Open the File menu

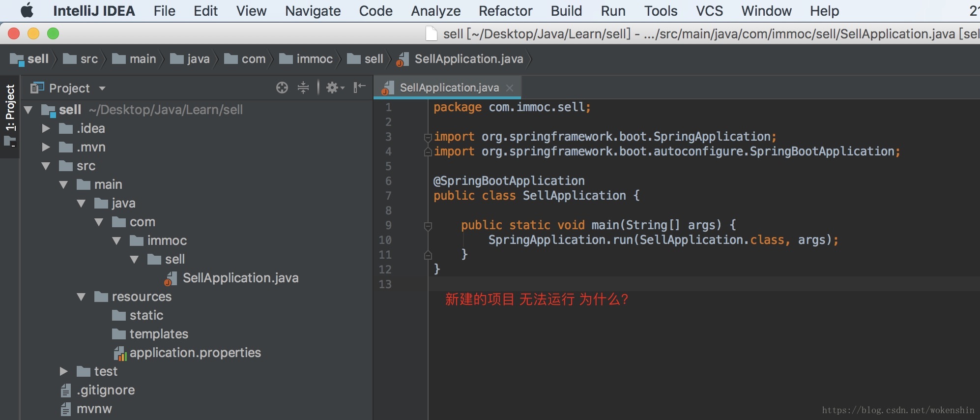(164, 11)
